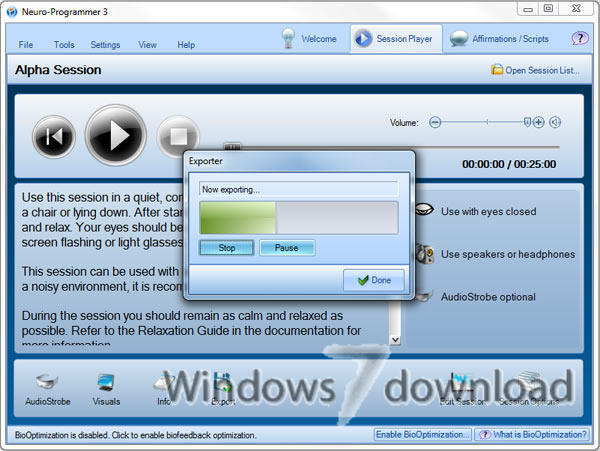The image size is (600, 451).
Task: Click the purple help question-mark icon
Action: pos(580,38)
